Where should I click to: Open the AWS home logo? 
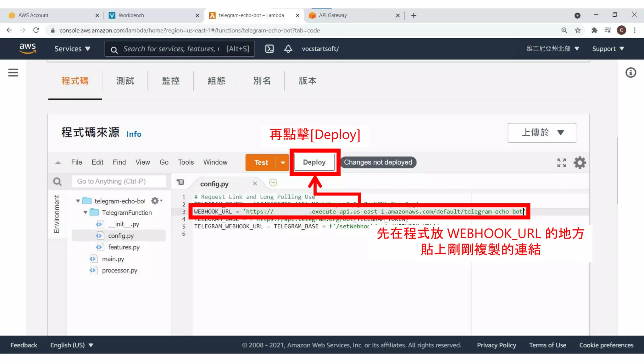tap(28, 48)
